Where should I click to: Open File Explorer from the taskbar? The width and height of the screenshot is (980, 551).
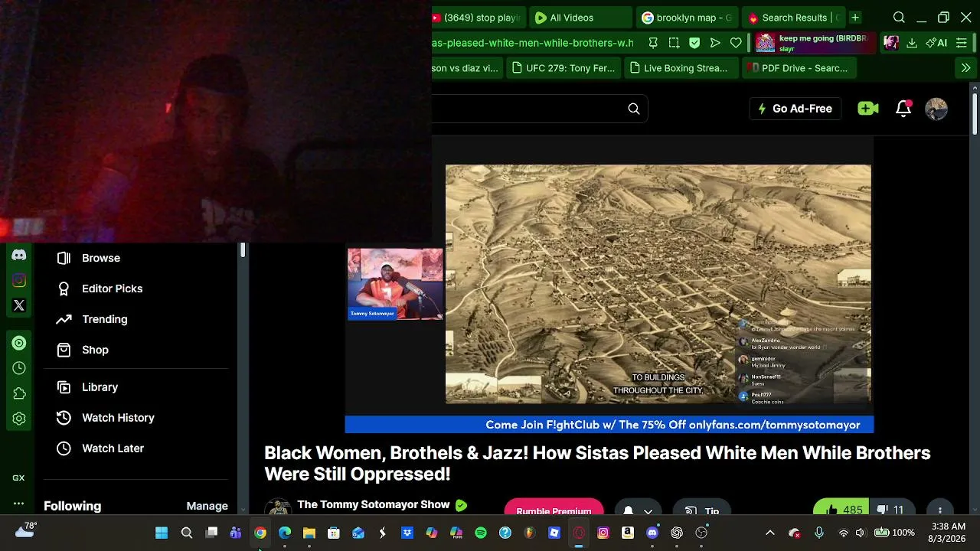coord(309,533)
